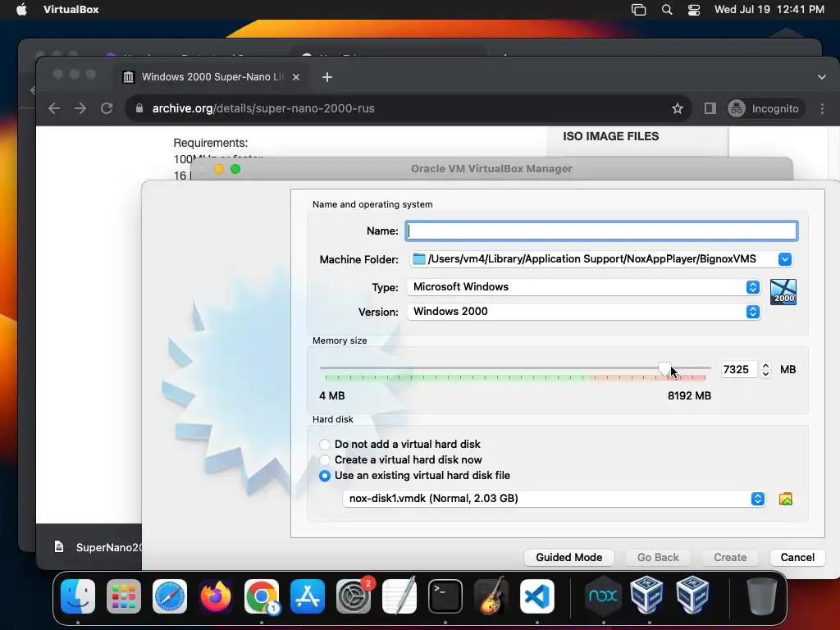Expand the Machine Folder dropdown

tap(785, 259)
